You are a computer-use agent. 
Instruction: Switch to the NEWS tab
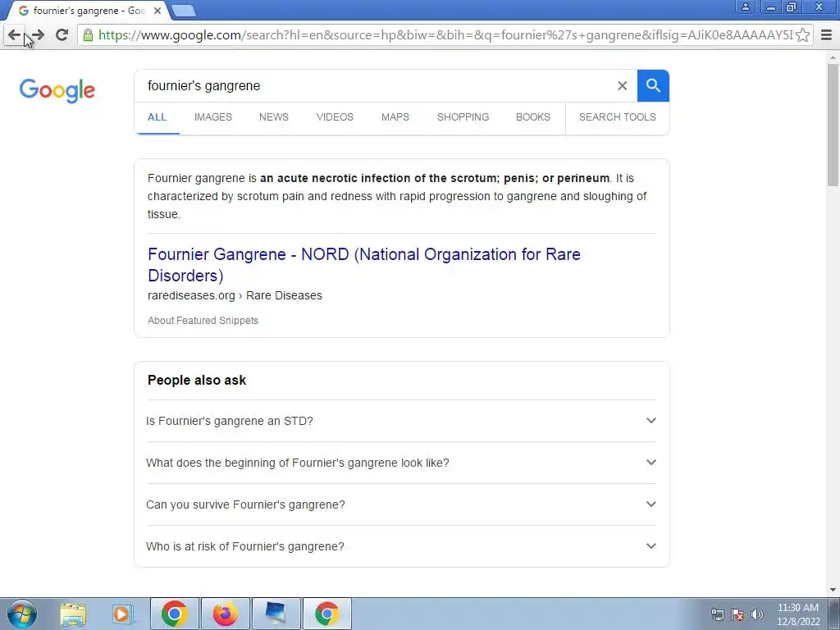point(274,117)
